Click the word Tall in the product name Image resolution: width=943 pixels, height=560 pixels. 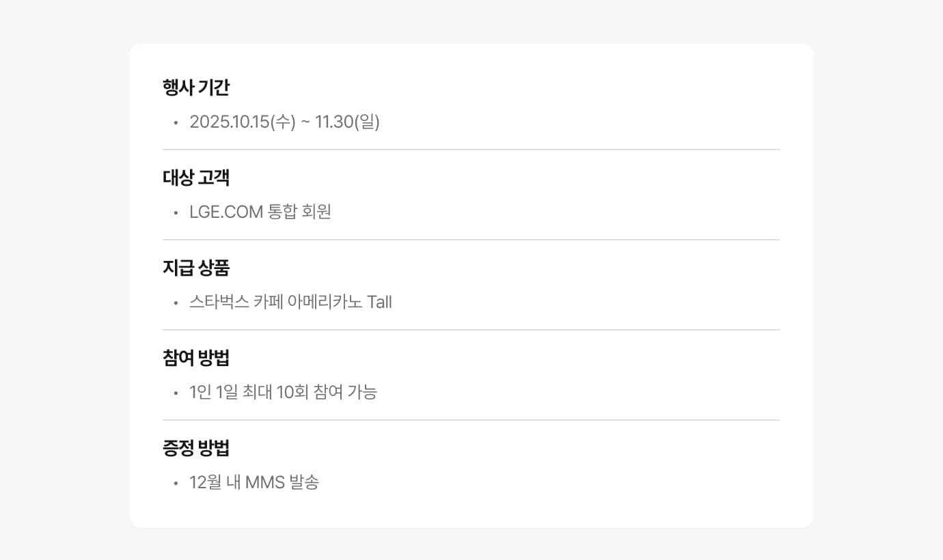coord(379,303)
